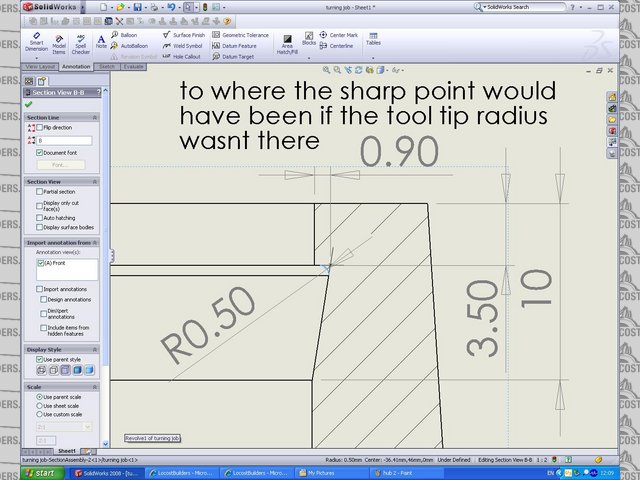Enable Flip direction checkbox
The image size is (640, 480).
[40, 128]
